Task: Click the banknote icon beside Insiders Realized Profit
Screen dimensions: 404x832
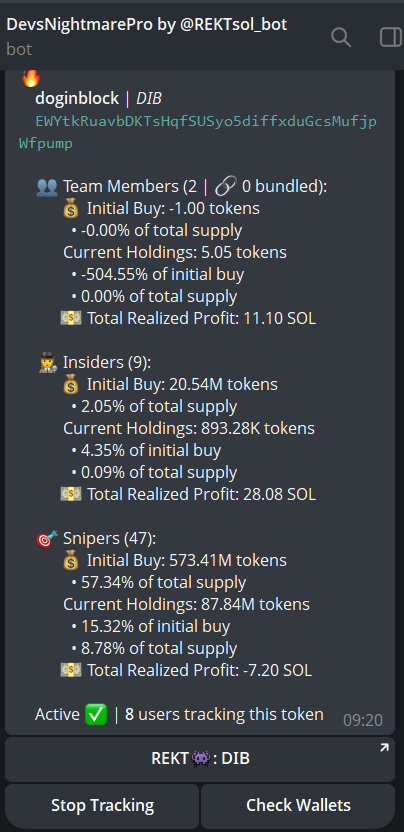Action: pyautogui.click(x=71, y=494)
